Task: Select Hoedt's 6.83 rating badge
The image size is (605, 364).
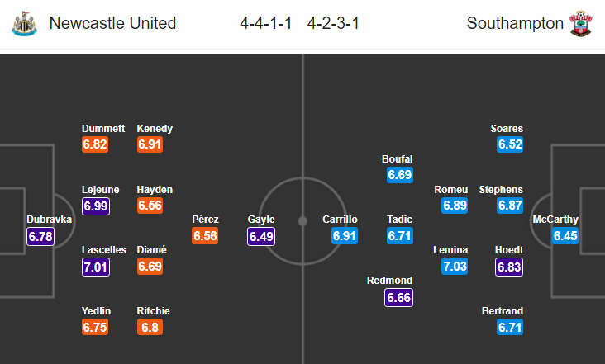Action: point(509,267)
